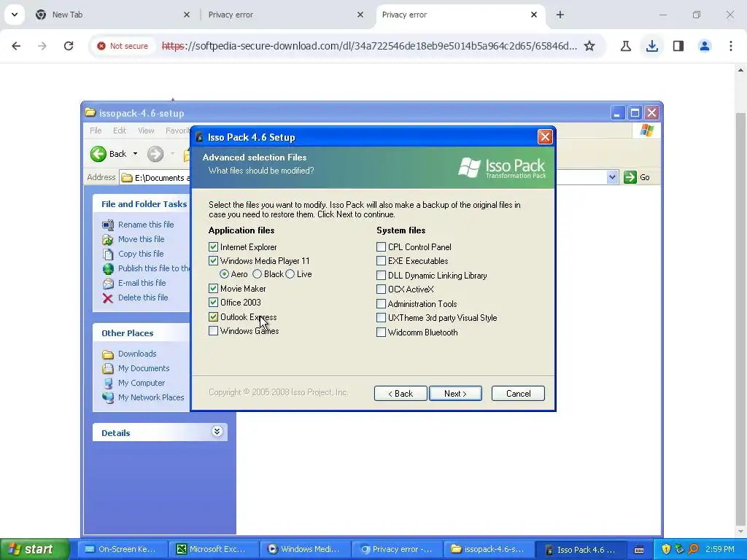Check Administration Tools option

coord(381,304)
